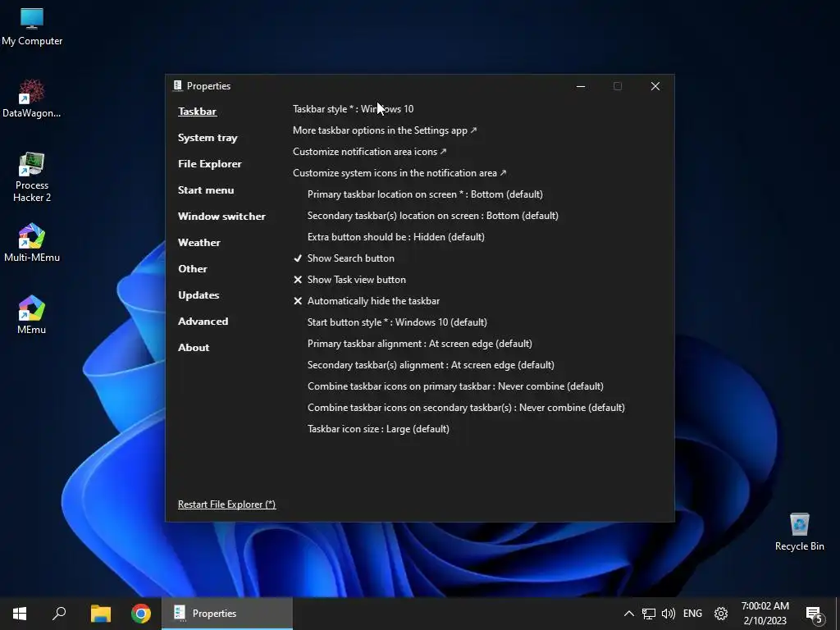840x630 pixels.
Task: Open My Computer desktop icon
Action: pos(32,27)
